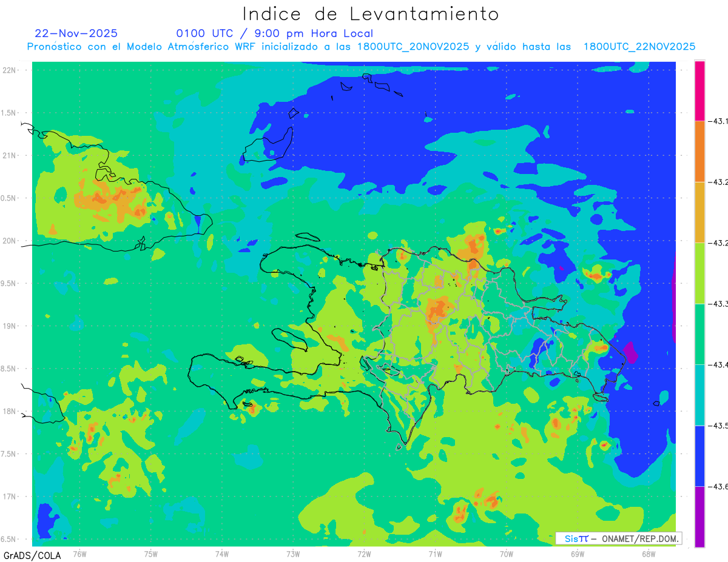Select the 74W longitude axis label
This screenshot has width=728, height=562.
pos(222,554)
